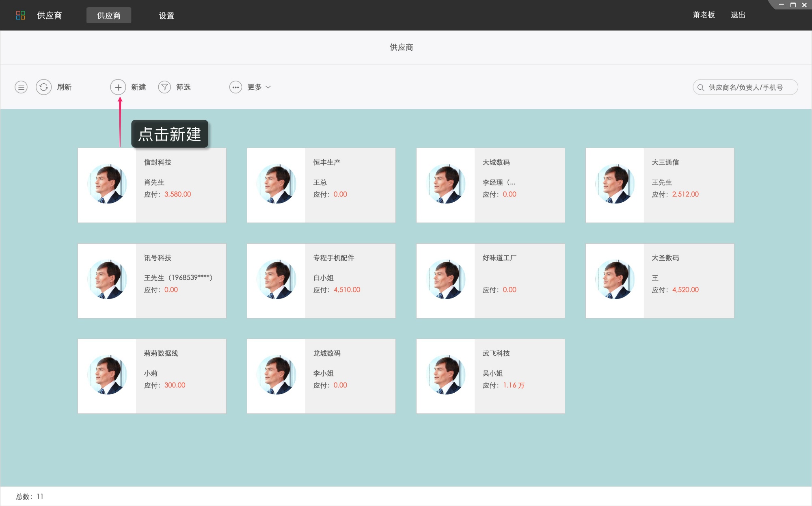Click the refresh icon to reload suppliers
The image size is (812, 506).
click(x=44, y=87)
